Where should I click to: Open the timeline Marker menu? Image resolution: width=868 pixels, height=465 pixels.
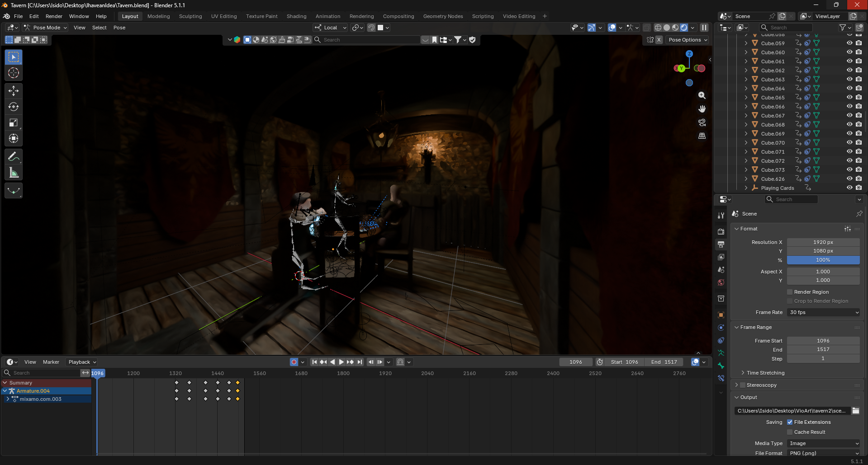click(x=51, y=362)
